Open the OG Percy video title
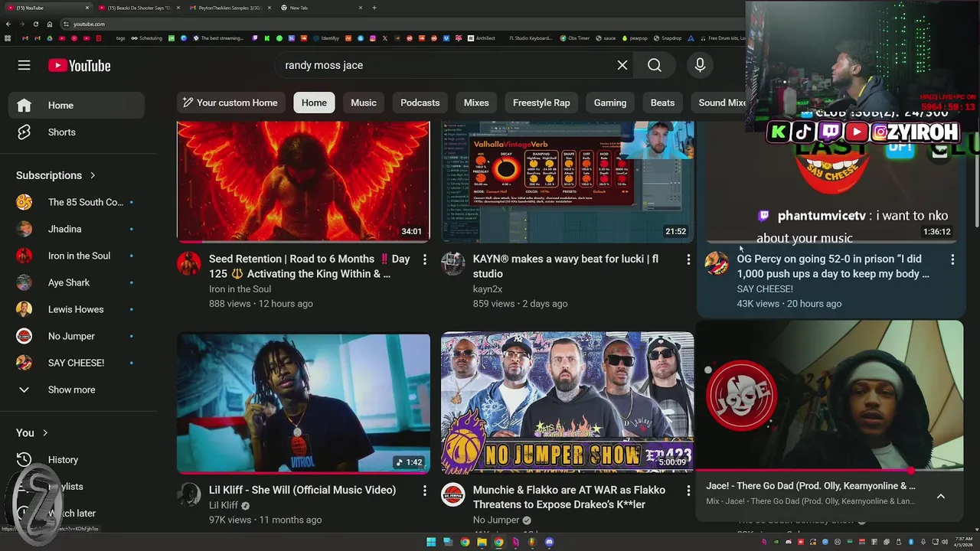The image size is (980, 551). [833, 266]
